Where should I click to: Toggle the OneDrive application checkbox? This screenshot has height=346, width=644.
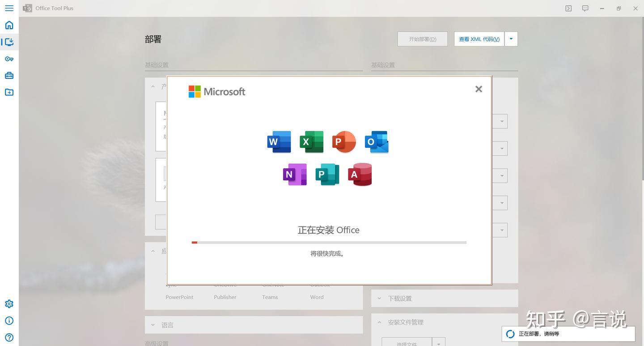[225, 284]
